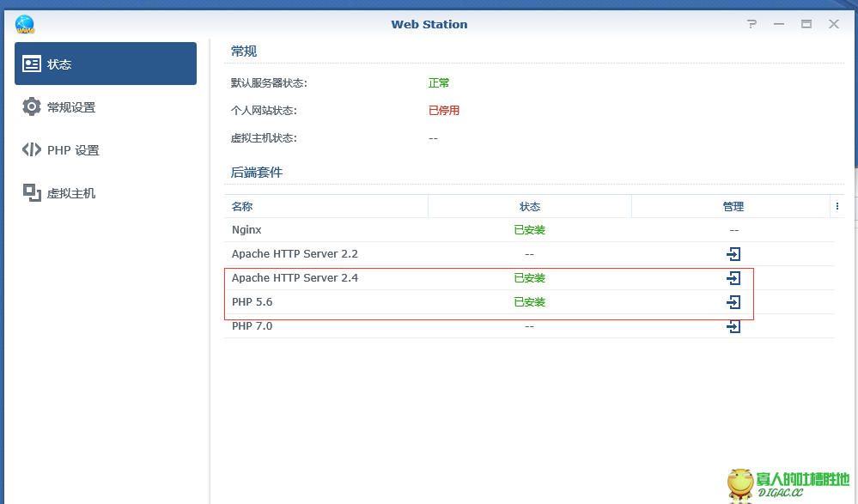Open the table column options menu
Image resolution: width=858 pixels, height=504 pixels.
(x=837, y=206)
